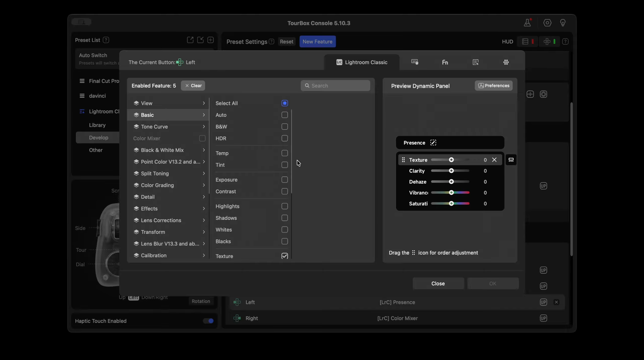Open Preferences for the dynamic panel
The image size is (644, 360).
tap(494, 85)
